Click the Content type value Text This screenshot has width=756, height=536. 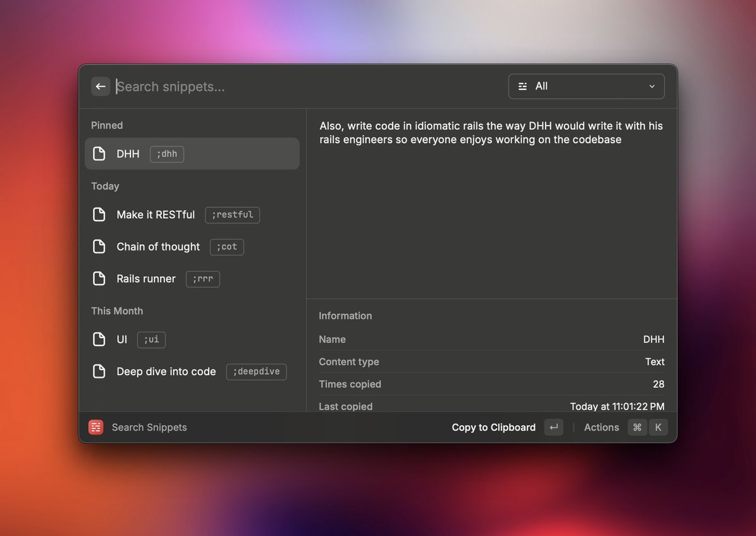point(655,362)
